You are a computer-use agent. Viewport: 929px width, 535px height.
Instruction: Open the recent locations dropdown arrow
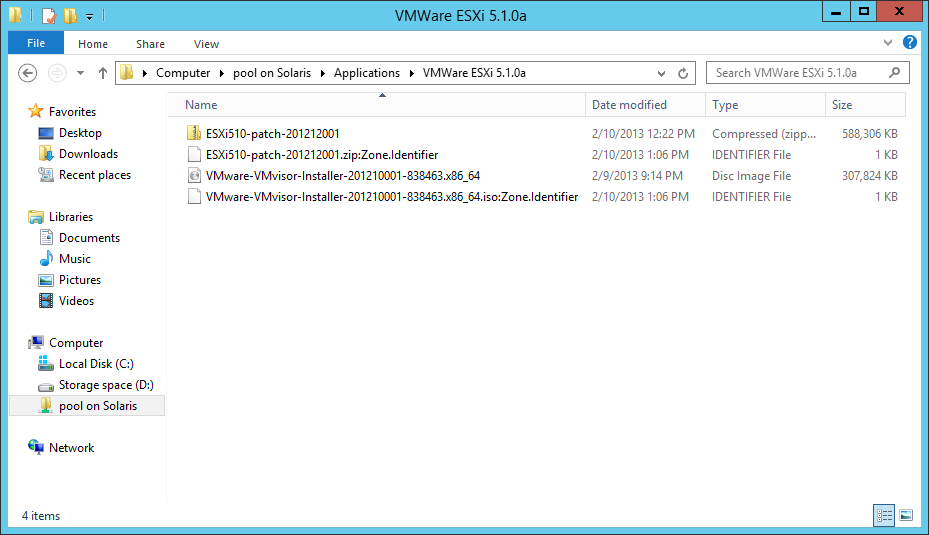81,73
